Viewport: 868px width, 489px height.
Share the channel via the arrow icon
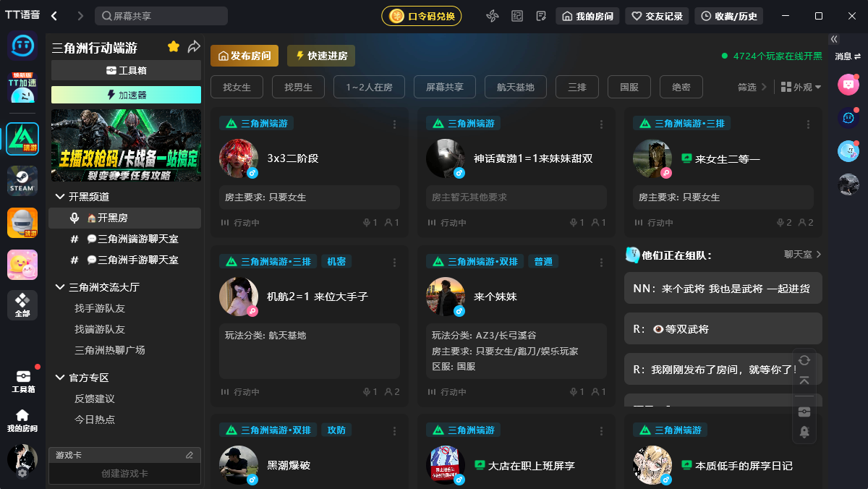194,46
